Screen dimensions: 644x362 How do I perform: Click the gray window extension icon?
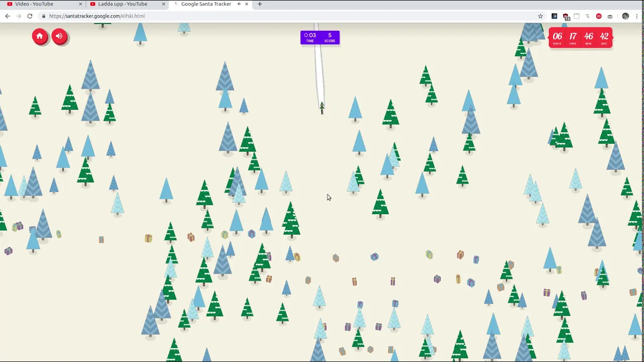tap(577, 16)
